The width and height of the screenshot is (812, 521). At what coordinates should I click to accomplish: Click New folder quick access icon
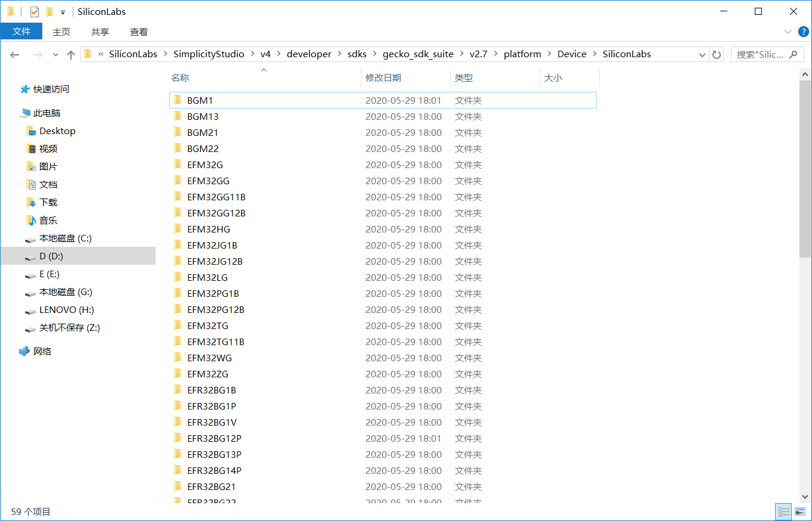[x=49, y=11]
